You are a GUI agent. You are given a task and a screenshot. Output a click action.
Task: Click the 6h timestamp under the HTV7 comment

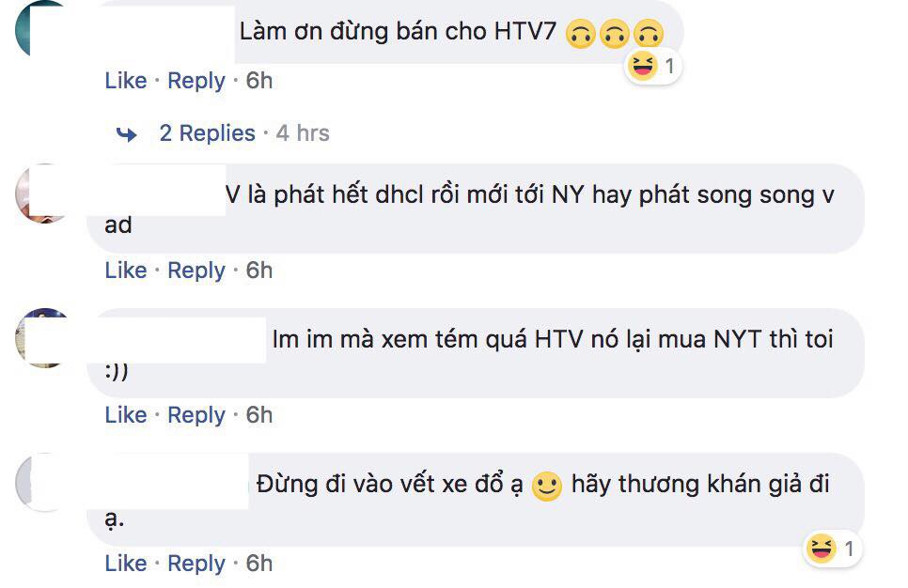[258, 81]
